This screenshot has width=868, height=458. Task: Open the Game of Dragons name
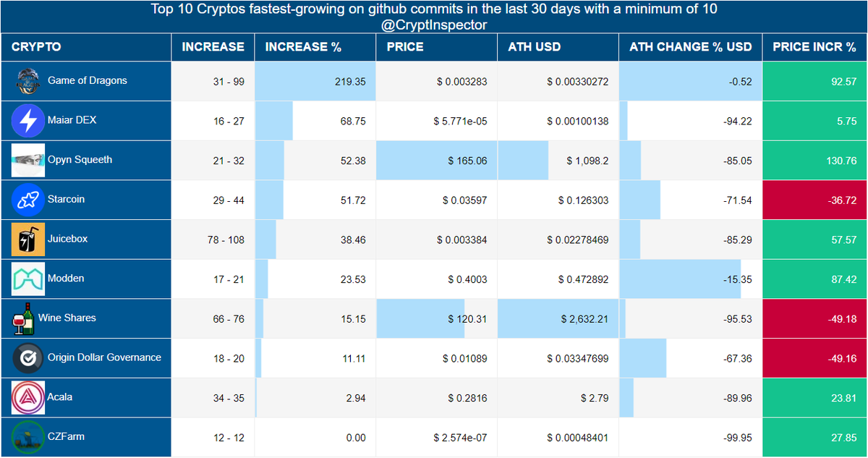(88, 80)
